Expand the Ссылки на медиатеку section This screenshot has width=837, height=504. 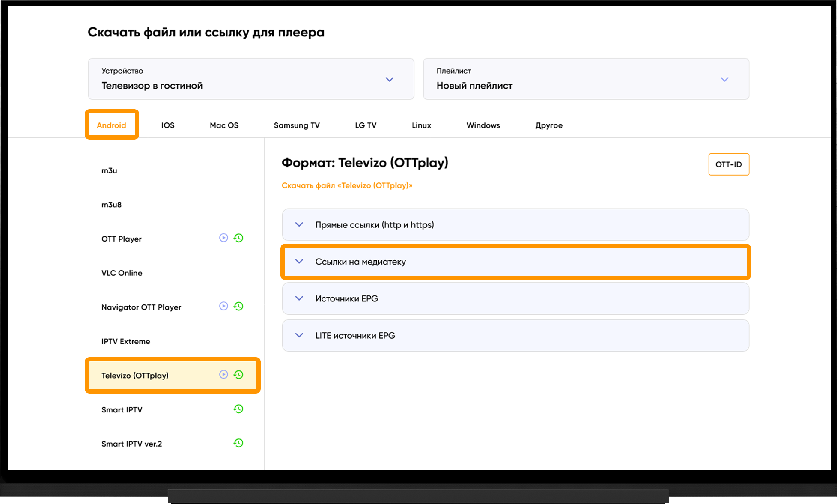click(515, 262)
